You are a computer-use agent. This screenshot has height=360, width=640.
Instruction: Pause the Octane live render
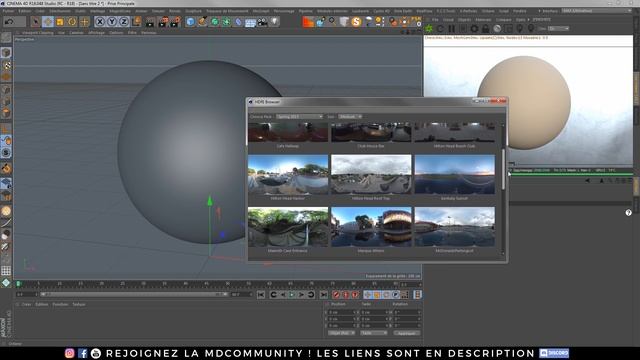tap(452, 29)
